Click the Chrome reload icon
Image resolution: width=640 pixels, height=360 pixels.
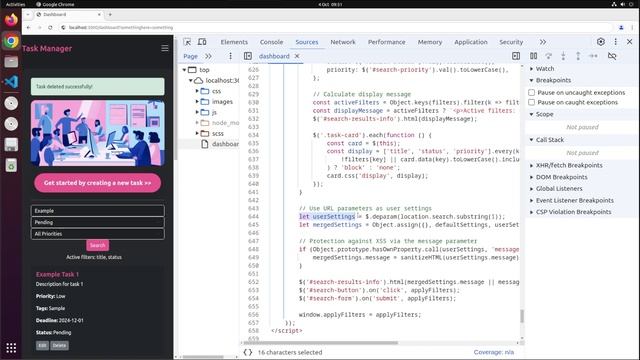pyautogui.click(x=50, y=27)
